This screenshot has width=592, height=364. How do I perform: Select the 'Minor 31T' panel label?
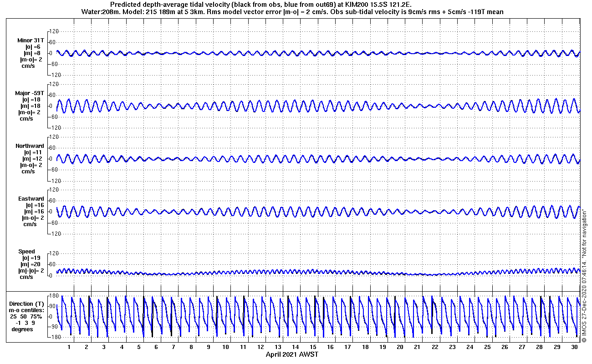click(x=31, y=40)
